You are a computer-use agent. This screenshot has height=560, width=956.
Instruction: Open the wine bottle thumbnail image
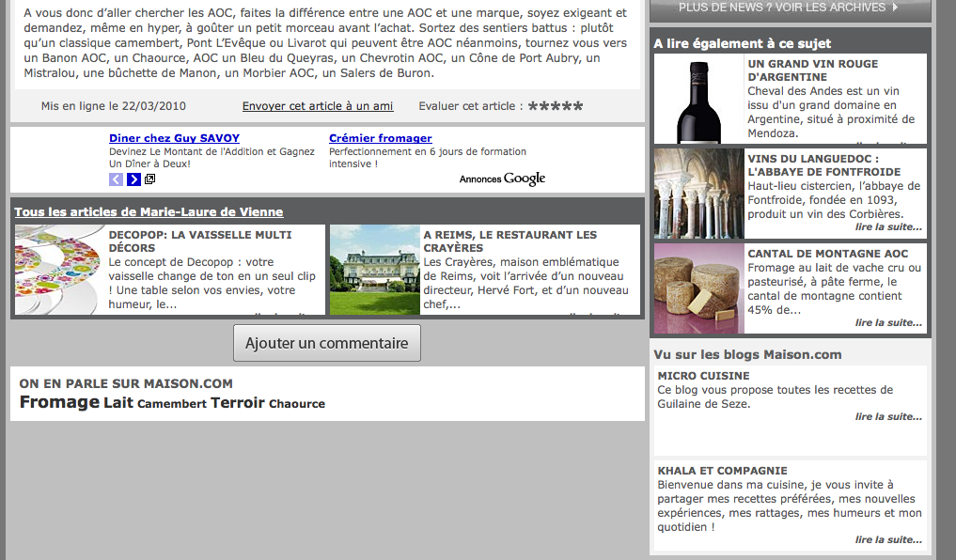tap(698, 99)
